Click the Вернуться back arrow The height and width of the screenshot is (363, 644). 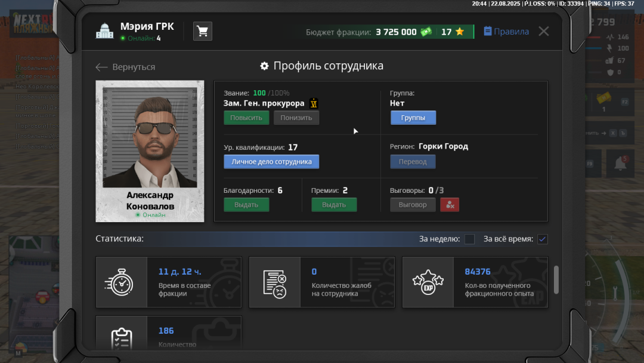[101, 67]
